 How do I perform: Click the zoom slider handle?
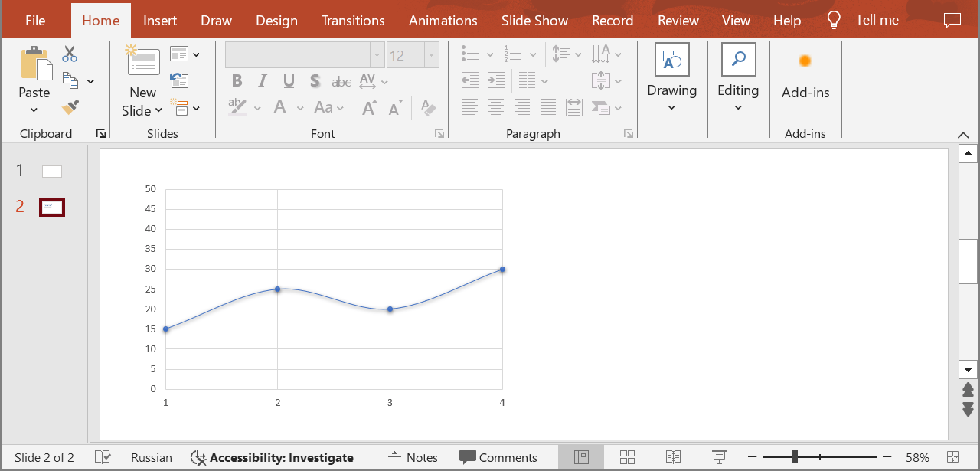coord(795,457)
